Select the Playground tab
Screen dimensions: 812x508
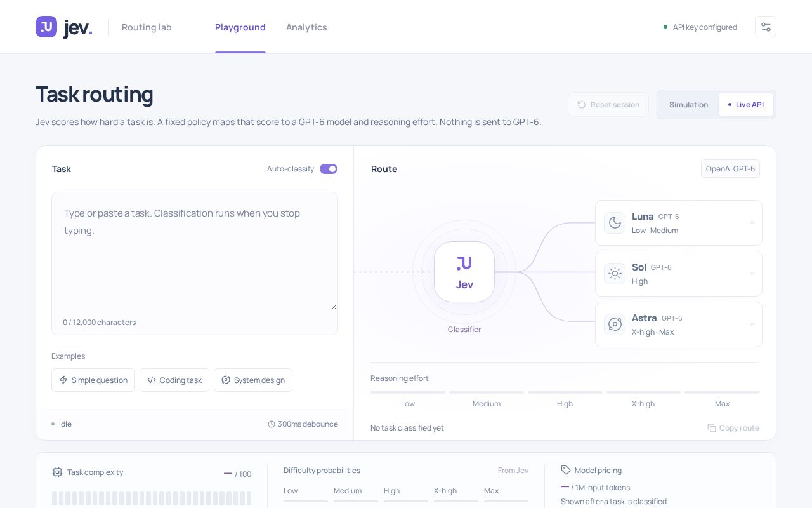[x=240, y=27]
